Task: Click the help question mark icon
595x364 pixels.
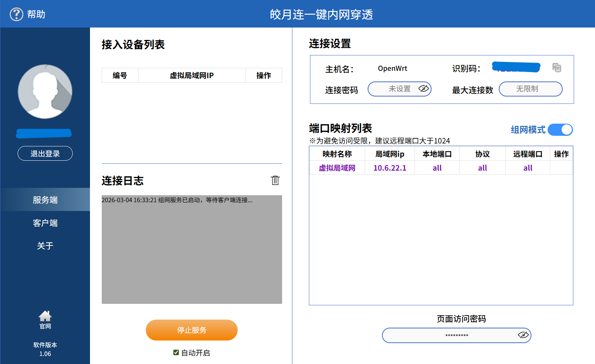Action: [16, 14]
